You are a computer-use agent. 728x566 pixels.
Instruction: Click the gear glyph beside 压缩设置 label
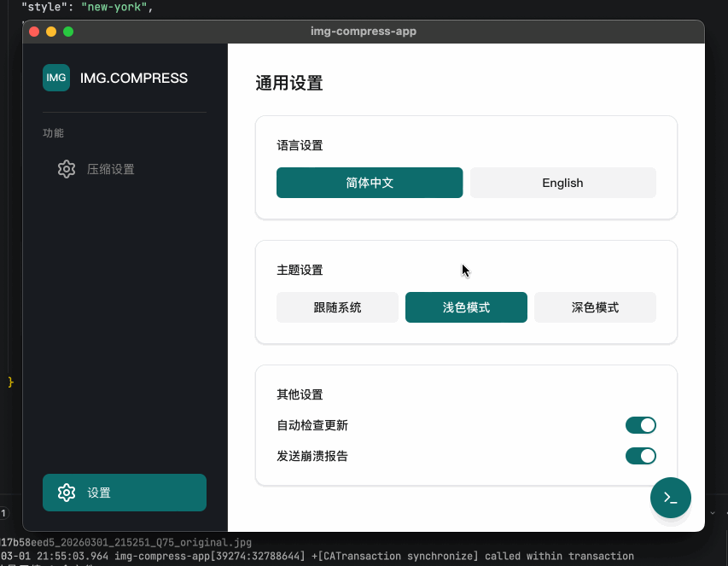[x=67, y=169]
